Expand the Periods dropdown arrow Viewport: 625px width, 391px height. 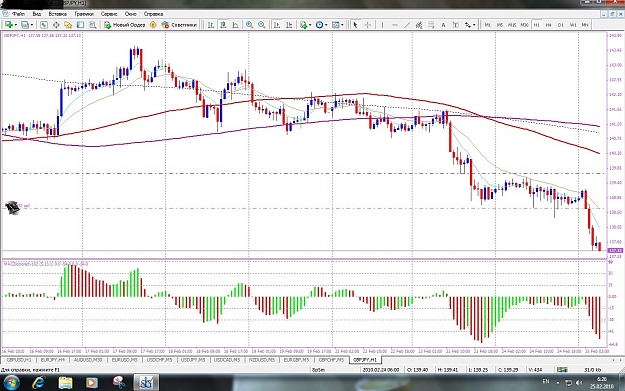pyautogui.click(x=326, y=25)
